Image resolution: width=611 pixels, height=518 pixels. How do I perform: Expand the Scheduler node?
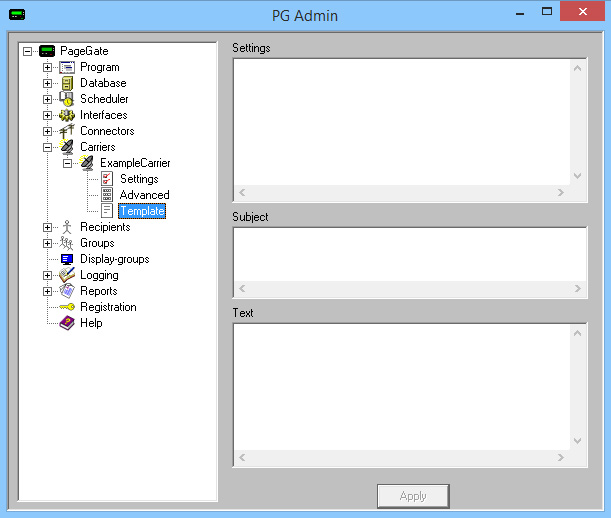point(47,99)
